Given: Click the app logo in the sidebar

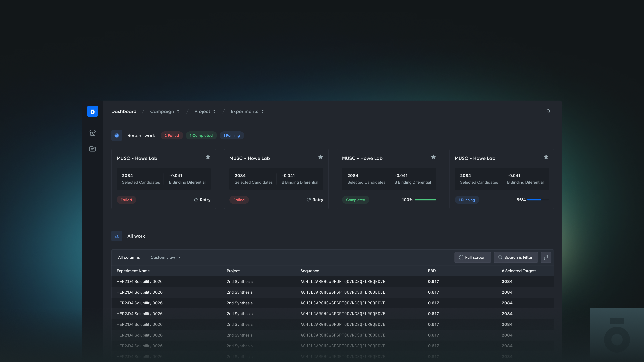Looking at the screenshot, I should [x=93, y=111].
